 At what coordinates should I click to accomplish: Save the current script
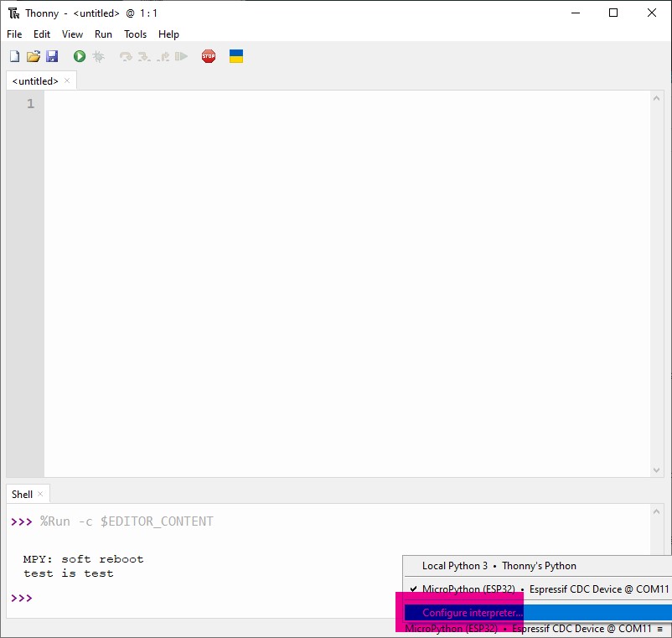click(53, 55)
